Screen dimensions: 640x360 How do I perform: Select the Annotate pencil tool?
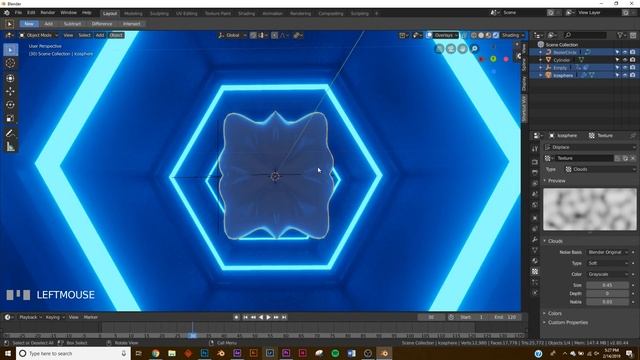pyautogui.click(x=11, y=133)
